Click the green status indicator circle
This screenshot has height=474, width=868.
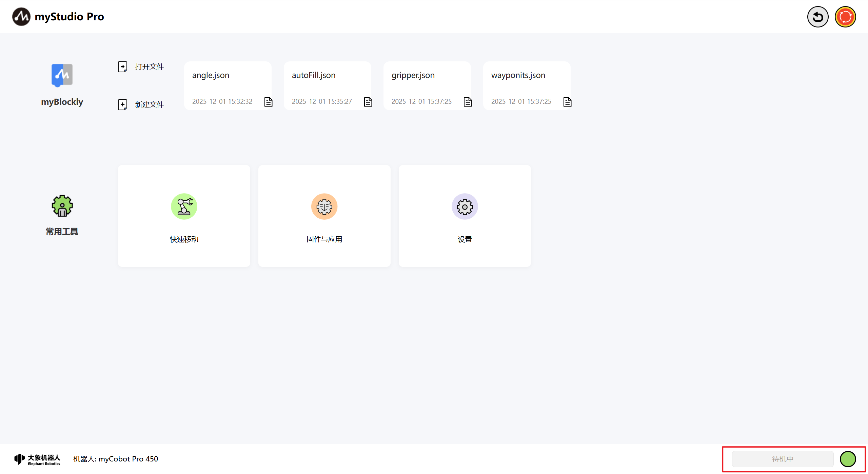(848, 459)
